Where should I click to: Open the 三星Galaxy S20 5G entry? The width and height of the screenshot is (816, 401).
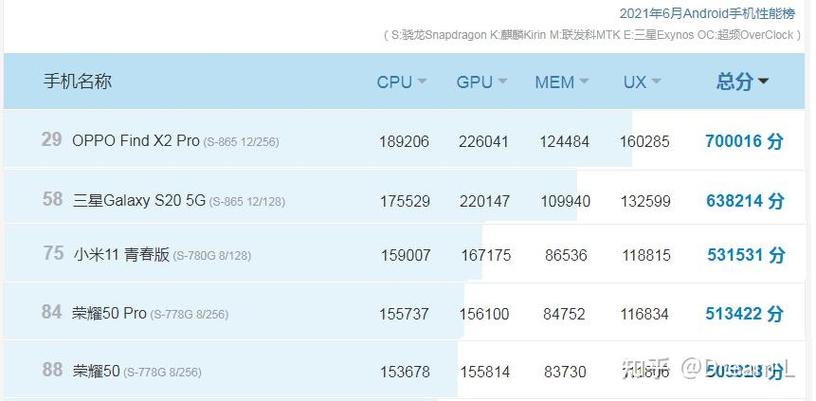[139, 200]
